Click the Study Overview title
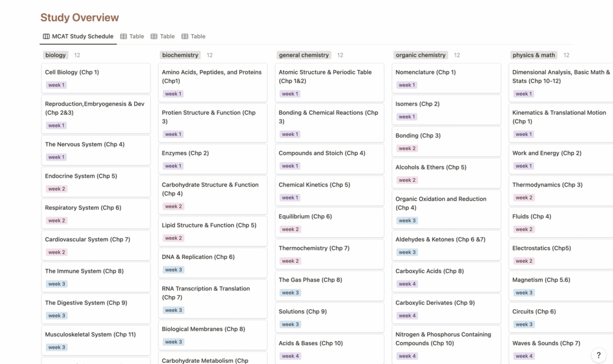 (80, 18)
